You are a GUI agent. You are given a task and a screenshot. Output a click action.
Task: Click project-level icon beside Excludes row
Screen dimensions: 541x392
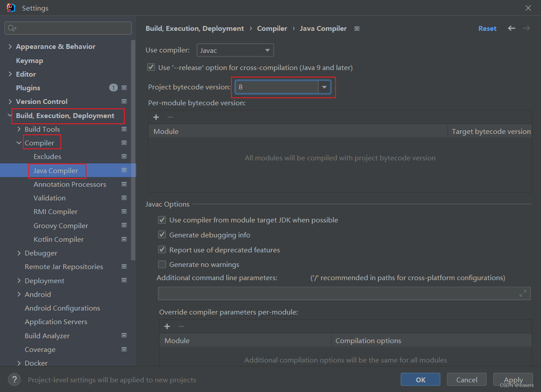[x=124, y=156]
